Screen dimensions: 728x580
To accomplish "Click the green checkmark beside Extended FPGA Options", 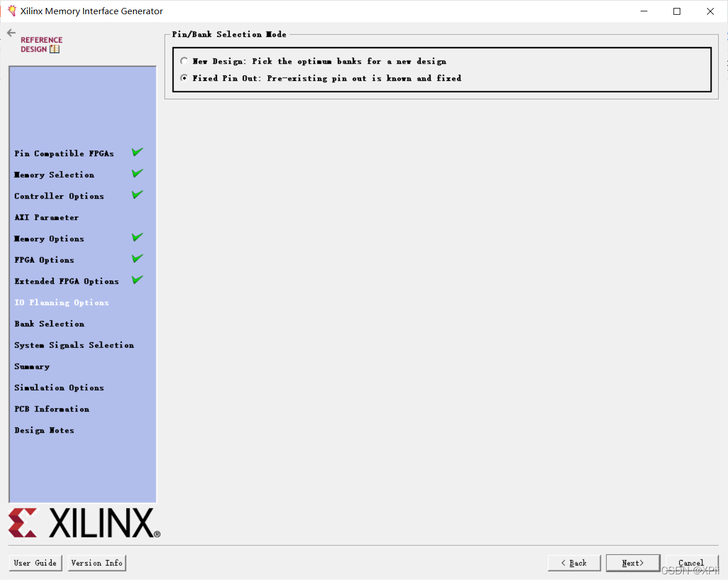I will [x=137, y=280].
